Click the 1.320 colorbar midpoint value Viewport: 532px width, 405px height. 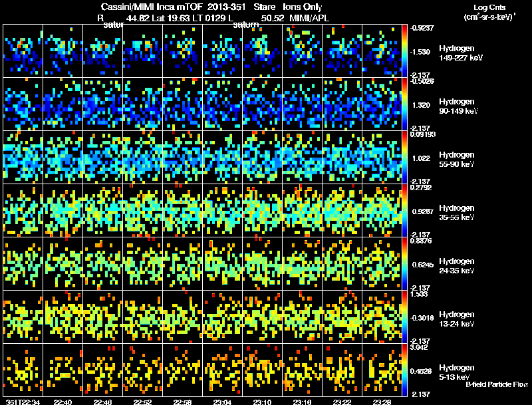pos(421,105)
